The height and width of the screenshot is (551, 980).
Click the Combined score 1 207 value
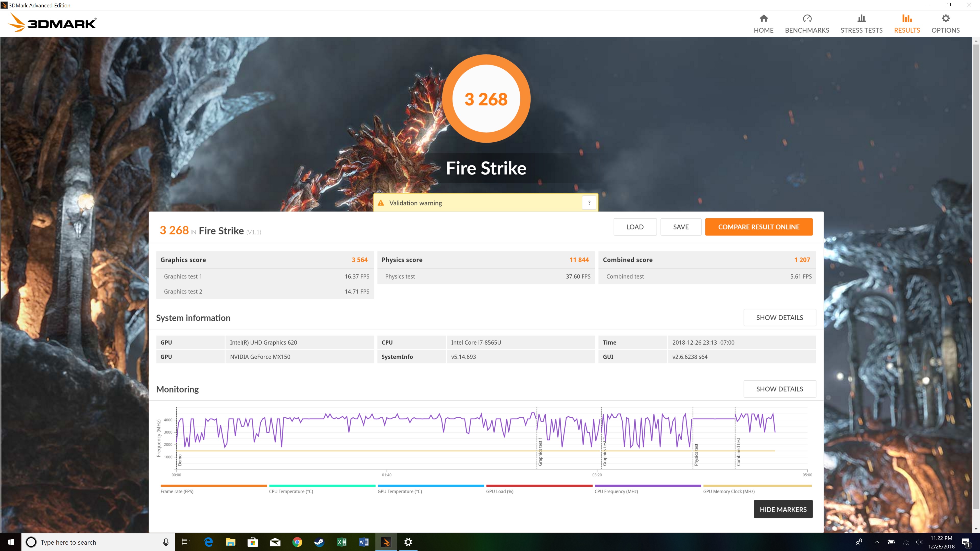[802, 260]
